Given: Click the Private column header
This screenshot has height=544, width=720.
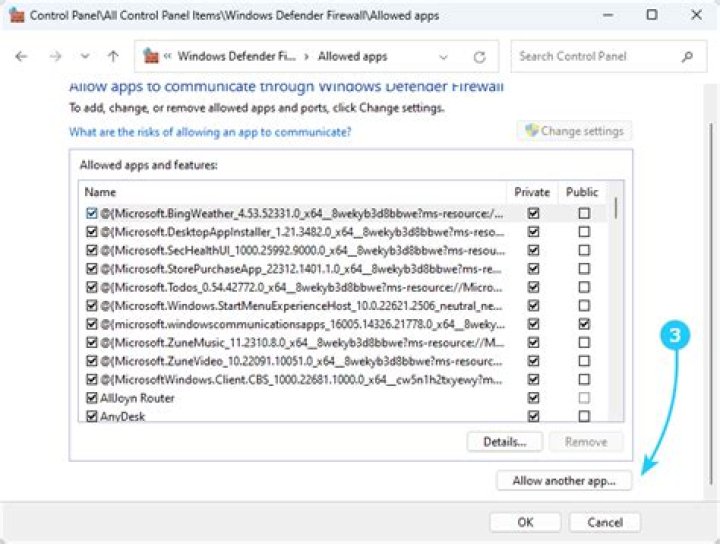Looking at the screenshot, I should coord(532,192).
